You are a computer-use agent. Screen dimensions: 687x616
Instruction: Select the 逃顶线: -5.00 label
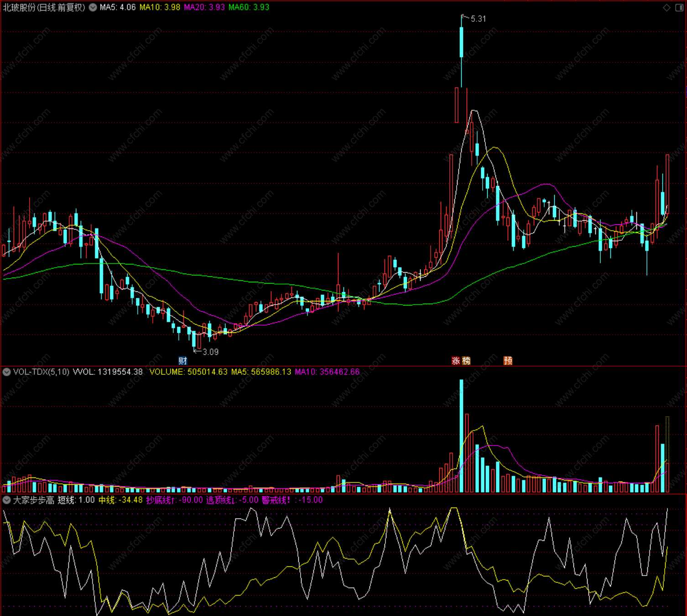(232, 500)
